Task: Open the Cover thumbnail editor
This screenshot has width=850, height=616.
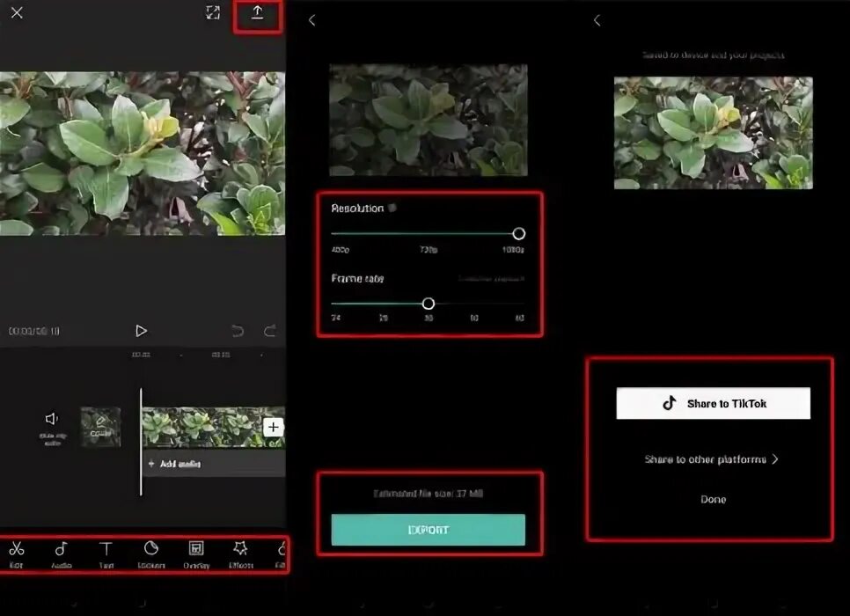Action: (101, 427)
